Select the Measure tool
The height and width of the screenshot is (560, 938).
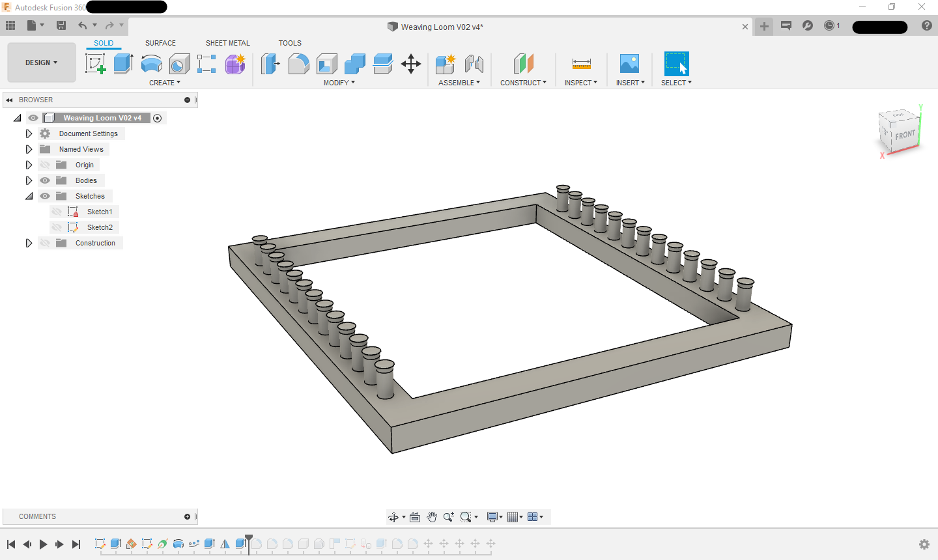click(x=581, y=64)
